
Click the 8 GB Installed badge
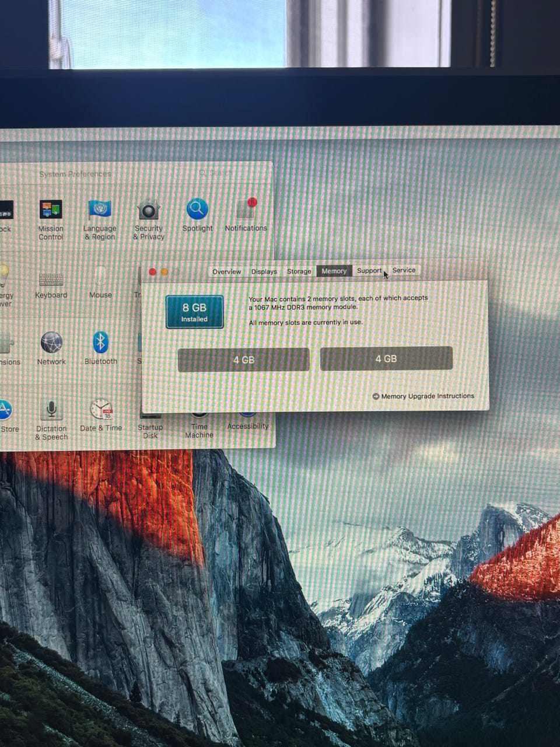click(195, 312)
